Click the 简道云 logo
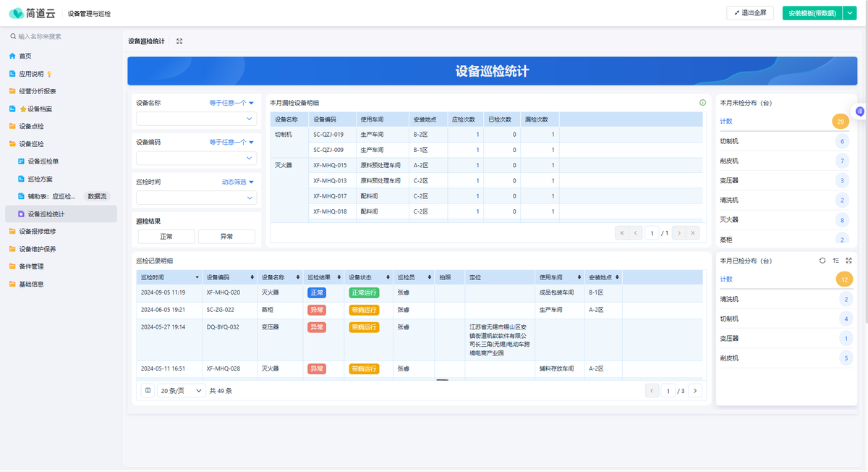 [32, 13]
